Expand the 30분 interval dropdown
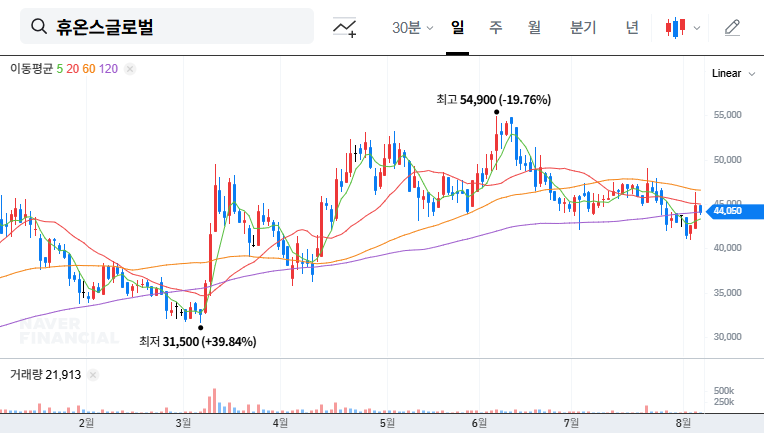 click(x=413, y=27)
